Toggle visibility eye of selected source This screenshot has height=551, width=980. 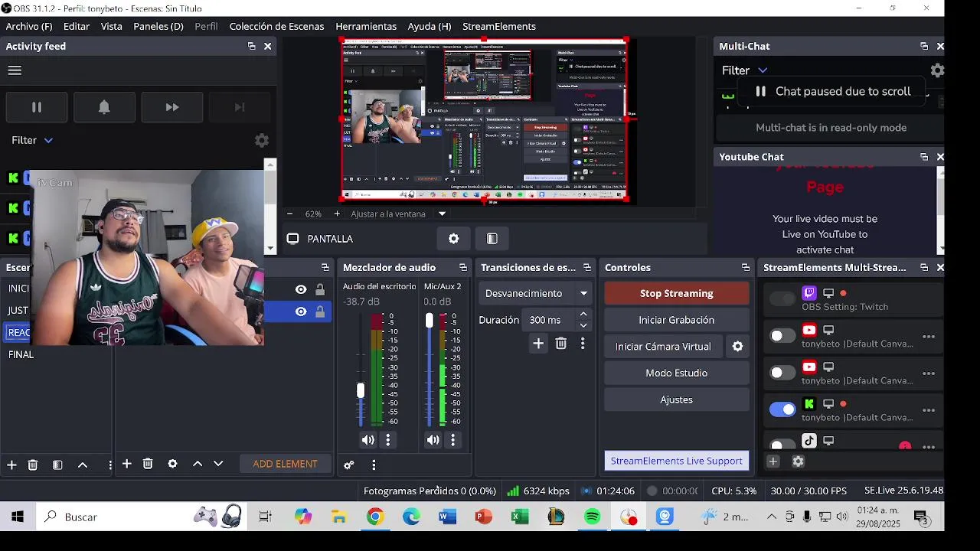point(301,311)
